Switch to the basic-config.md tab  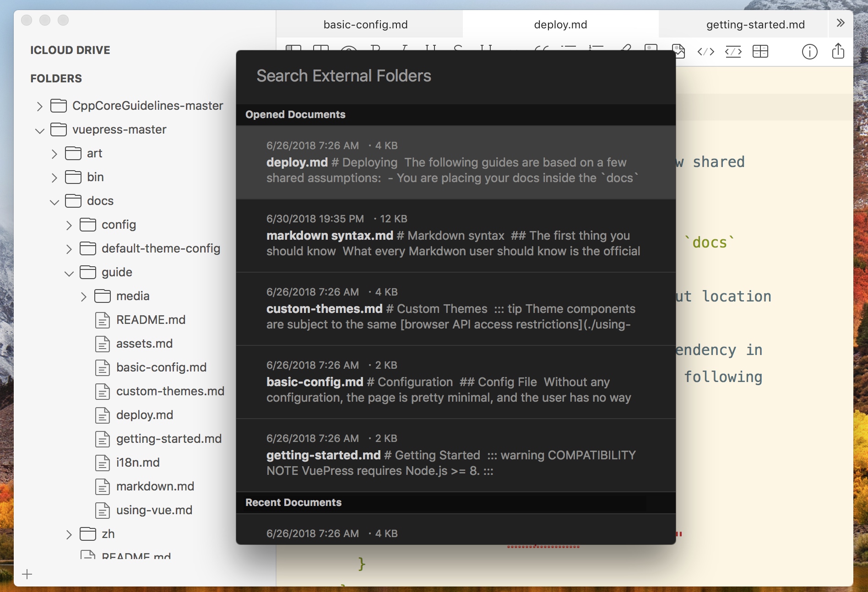[365, 24]
